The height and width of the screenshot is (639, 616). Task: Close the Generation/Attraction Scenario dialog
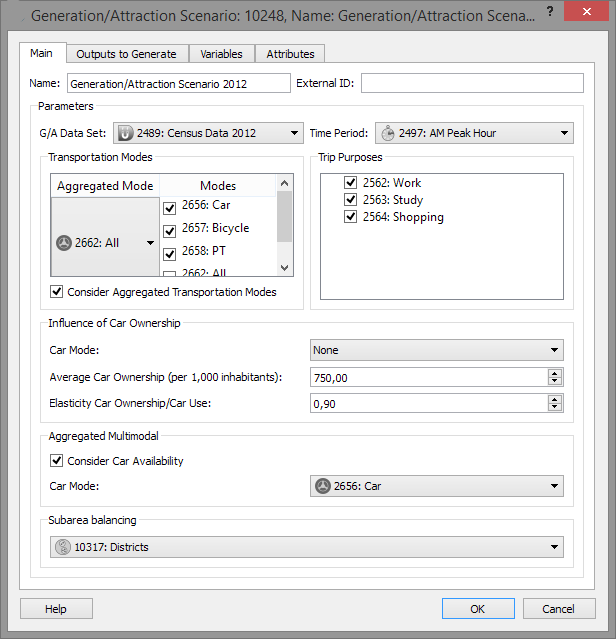point(587,11)
